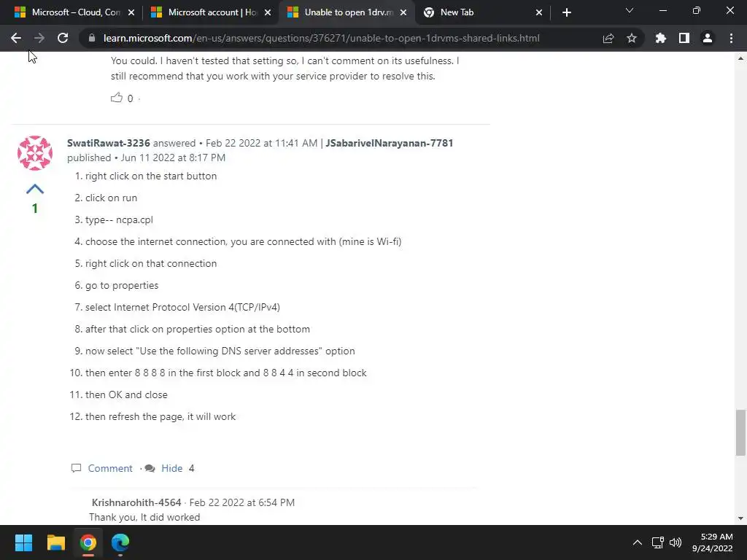Click the share page icon
Viewport: 747px width, 560px height.
pos(608,38)
